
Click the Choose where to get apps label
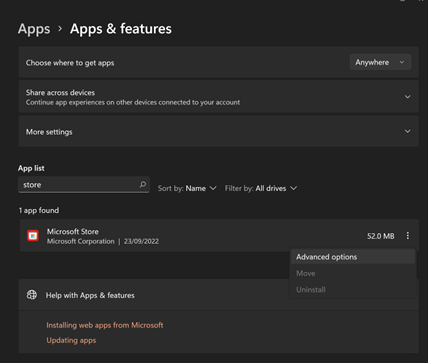(x=70, y=63)
